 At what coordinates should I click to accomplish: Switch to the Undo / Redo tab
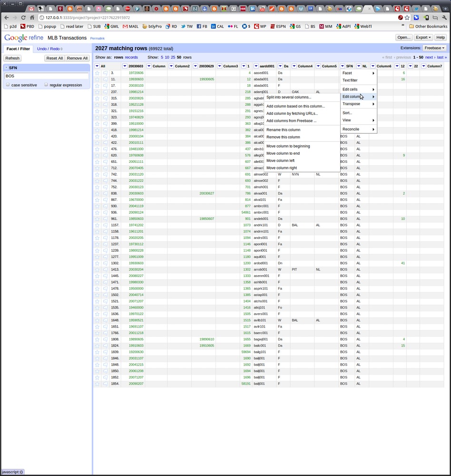coord(49,49)
